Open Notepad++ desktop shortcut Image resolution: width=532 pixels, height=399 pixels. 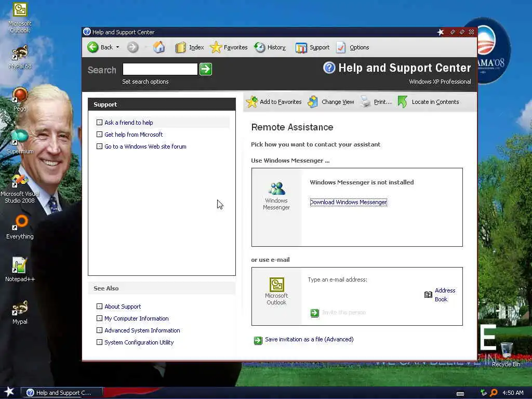(20, 270)
